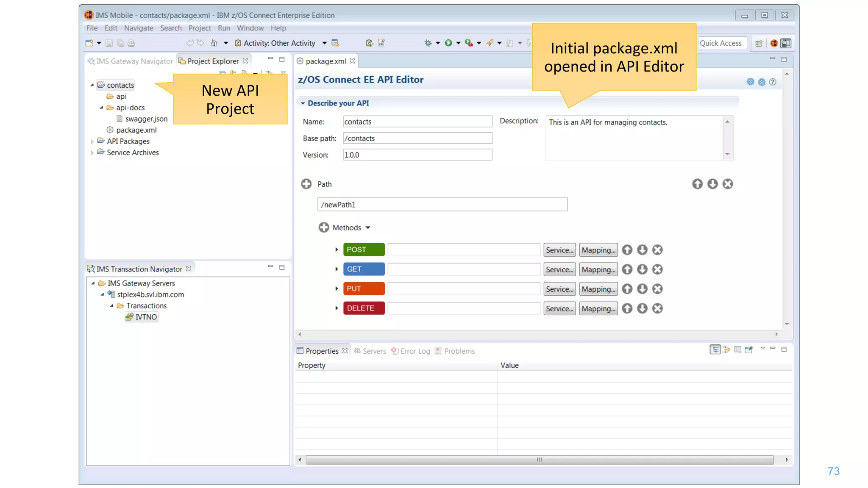Click the home icon in the toolbar

coord(214,43)
